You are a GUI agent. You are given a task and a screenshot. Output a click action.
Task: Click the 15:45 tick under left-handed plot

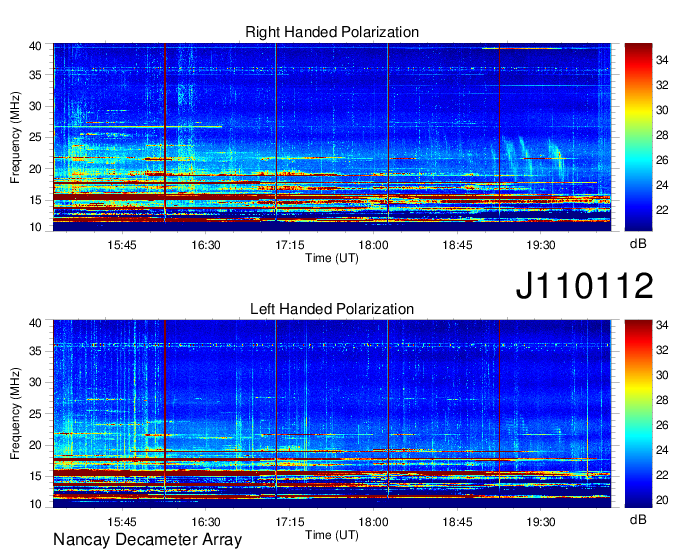click(x=122, y=522)
